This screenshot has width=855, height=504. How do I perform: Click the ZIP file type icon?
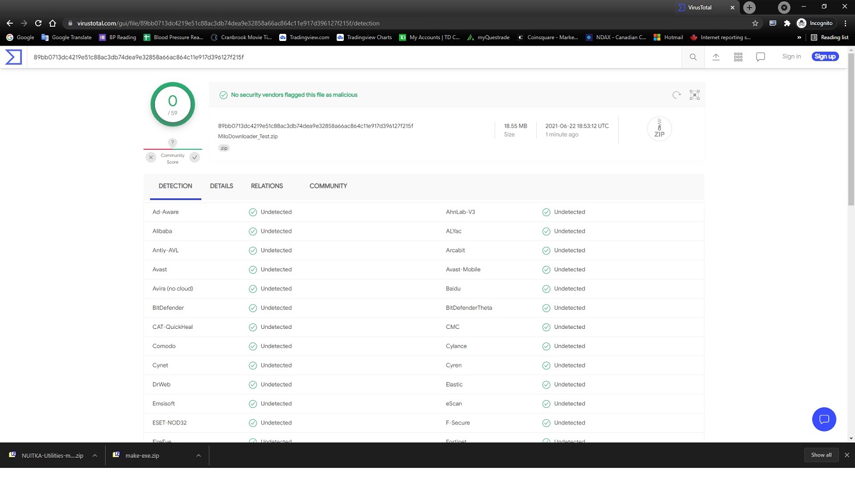click(x=659, y=129)
